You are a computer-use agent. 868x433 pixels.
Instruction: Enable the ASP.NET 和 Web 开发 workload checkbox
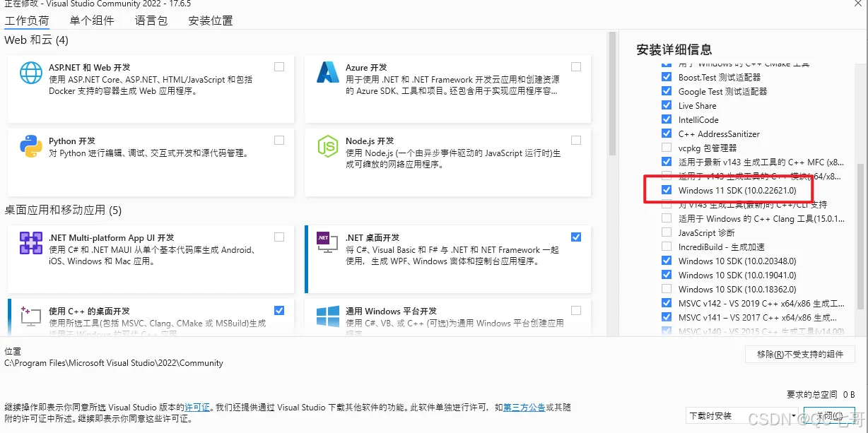[279, 67]
